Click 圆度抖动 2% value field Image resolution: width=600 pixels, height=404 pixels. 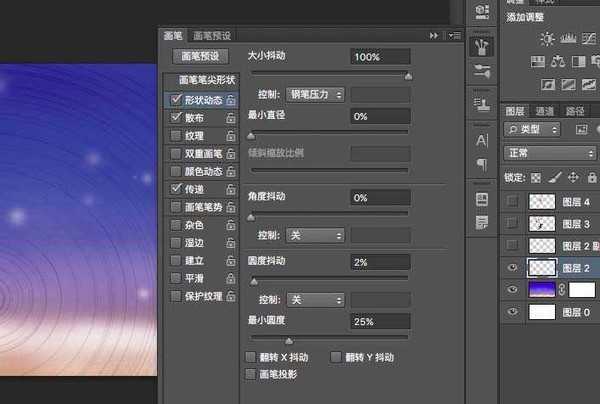coord(380,262)
